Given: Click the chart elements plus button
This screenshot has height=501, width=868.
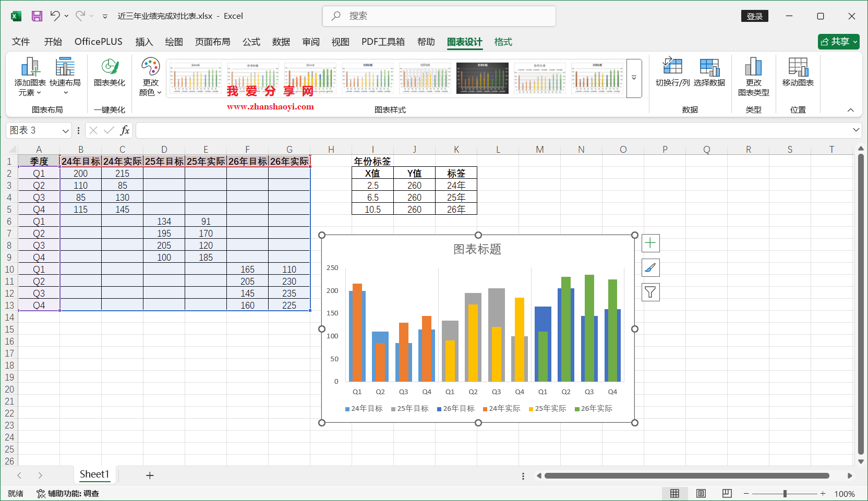Looking at the screenshot, I should [x=650, y=243].
